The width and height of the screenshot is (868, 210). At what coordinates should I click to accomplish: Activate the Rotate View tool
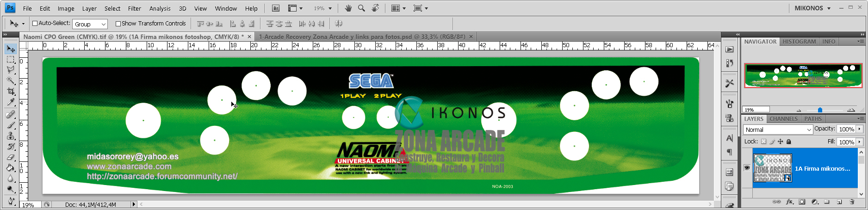click(375, 8)
